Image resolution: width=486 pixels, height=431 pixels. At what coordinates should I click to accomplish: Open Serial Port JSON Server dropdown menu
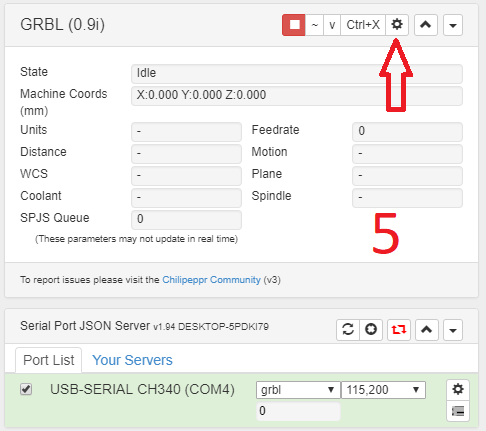[x=453, y=330]
